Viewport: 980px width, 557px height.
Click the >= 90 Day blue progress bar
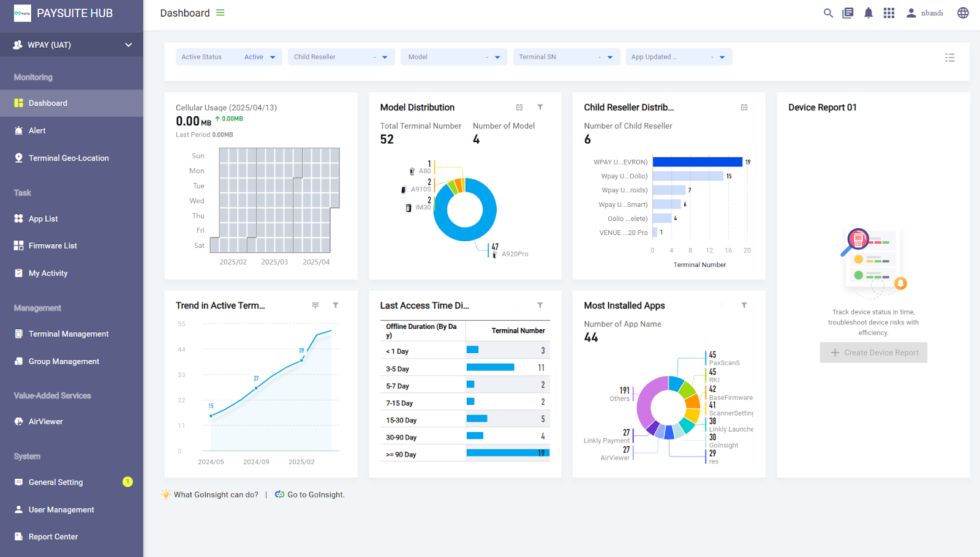[x=508, y=453]
